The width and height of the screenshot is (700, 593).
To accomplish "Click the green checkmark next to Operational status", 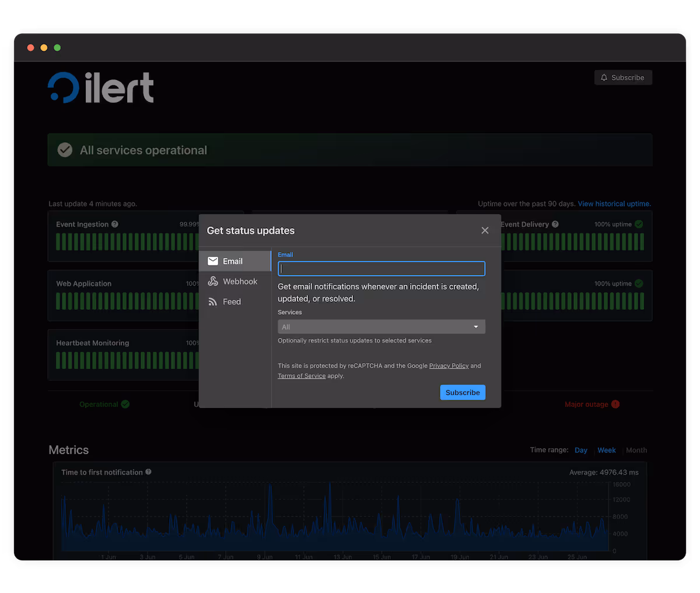I will click(x=124, y=404).
